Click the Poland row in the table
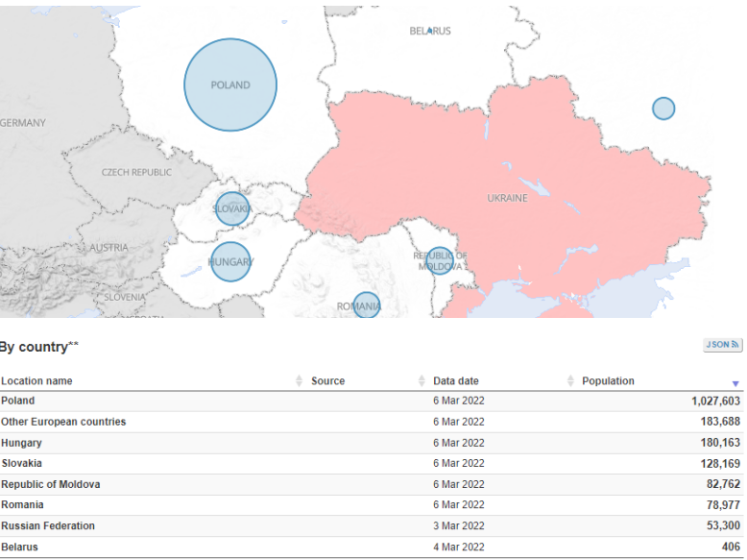Image resolution: width=747 pixels, height=560 pixels. [17, 402]
